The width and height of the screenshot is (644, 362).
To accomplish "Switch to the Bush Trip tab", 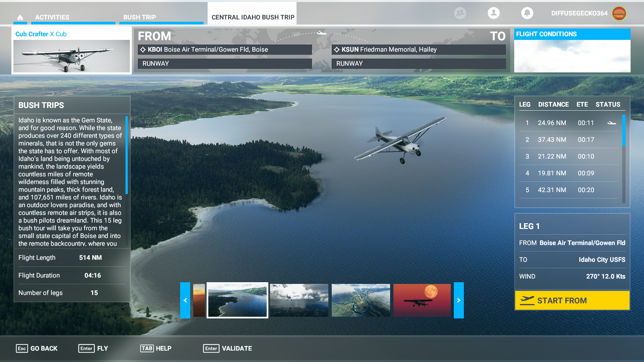I will [x=140, y=17].
